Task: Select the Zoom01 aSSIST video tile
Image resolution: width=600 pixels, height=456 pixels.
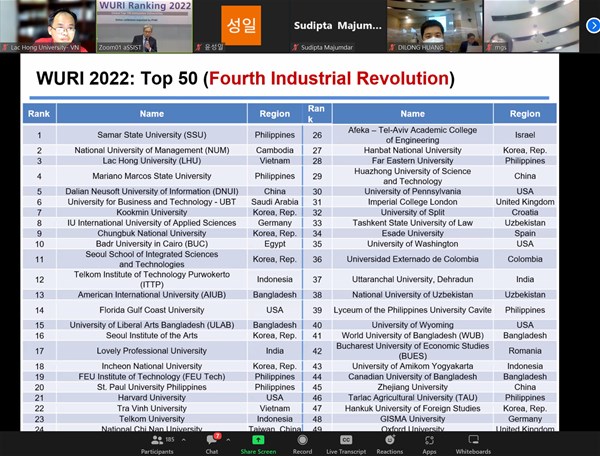Action: click(x=143, y=25)
